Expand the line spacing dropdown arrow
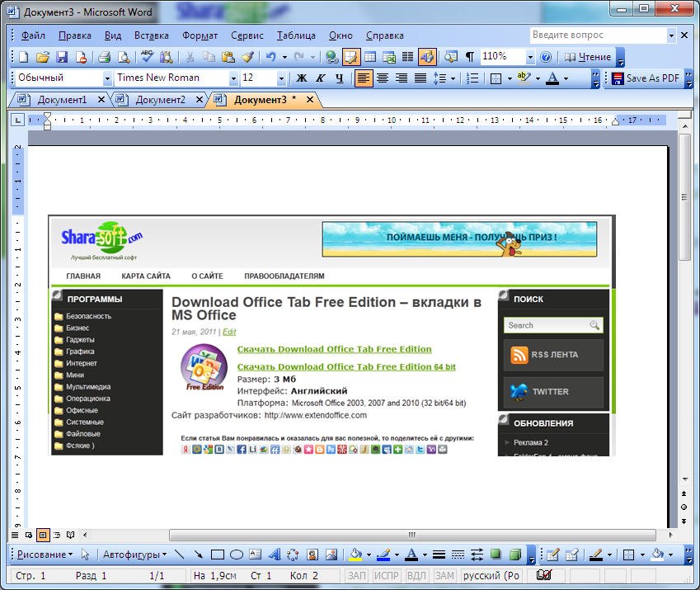The height and width of the screenshot is (590, 700). point(453,78)
